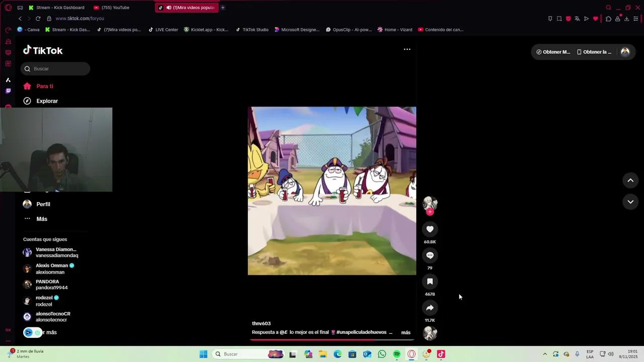
Task: Open the Opera player arrow icon
Action: (586, 19)
